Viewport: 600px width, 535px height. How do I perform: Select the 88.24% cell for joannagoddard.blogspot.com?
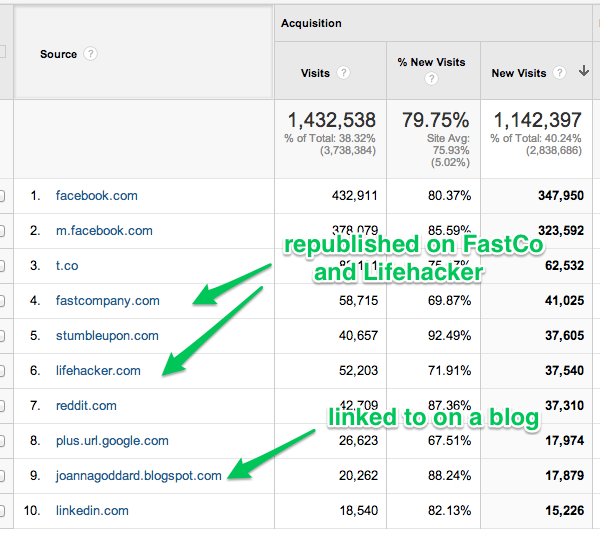(x=449, y=476)
